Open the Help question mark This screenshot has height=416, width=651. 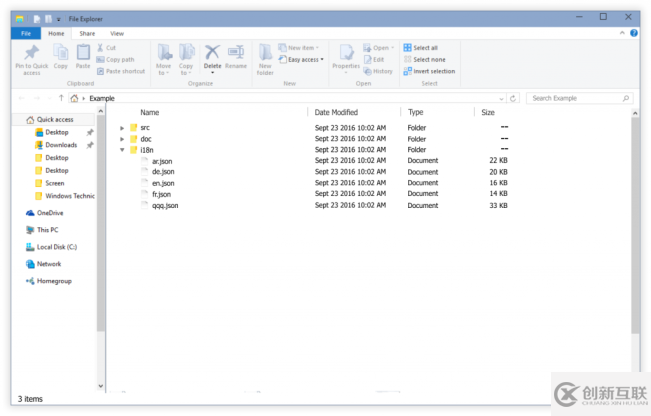[634, 33]
